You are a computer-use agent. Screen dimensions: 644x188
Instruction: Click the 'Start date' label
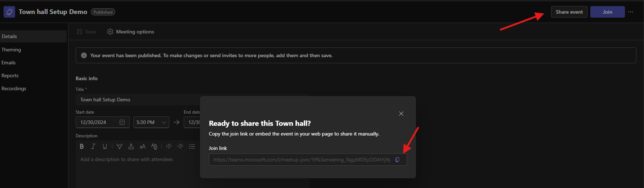(x=85, y=112)
